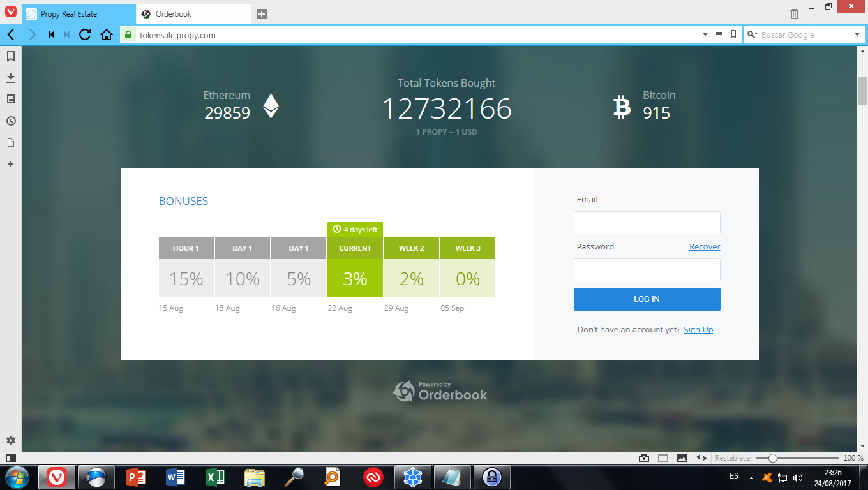This screenshot has width=868, height=490.
Task: Open Word from the taskbar
Action: (x=175, y=477)
